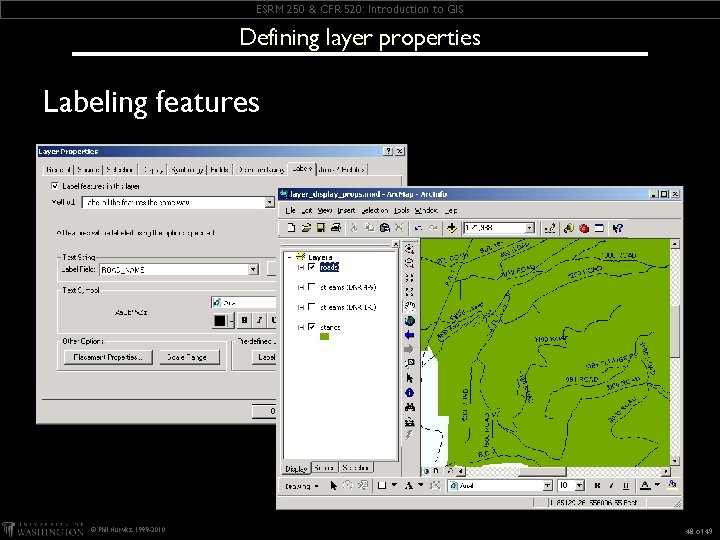Image resolution: width=720 pixels, height=540 pixels.
Task: Select the Select Elements arrow in vertical toolbar
Action: coord(409,378)
